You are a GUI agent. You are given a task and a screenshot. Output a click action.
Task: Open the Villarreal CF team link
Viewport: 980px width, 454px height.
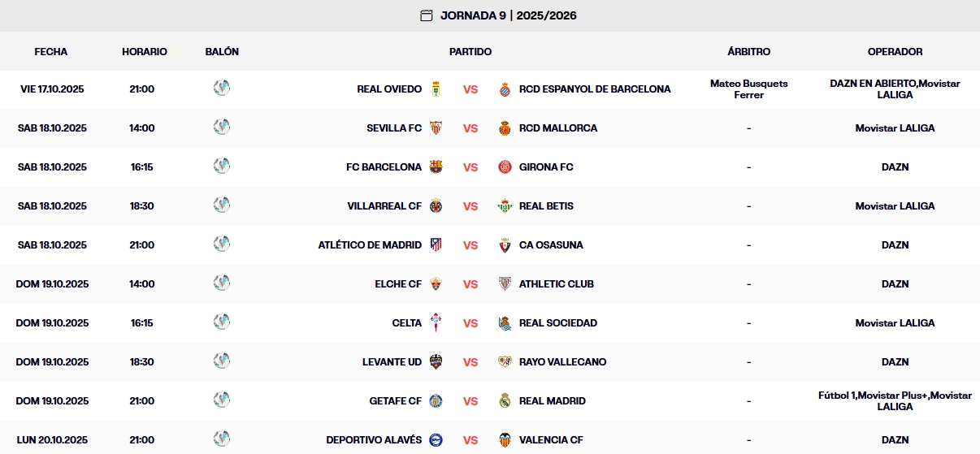(x=384, y=205)
